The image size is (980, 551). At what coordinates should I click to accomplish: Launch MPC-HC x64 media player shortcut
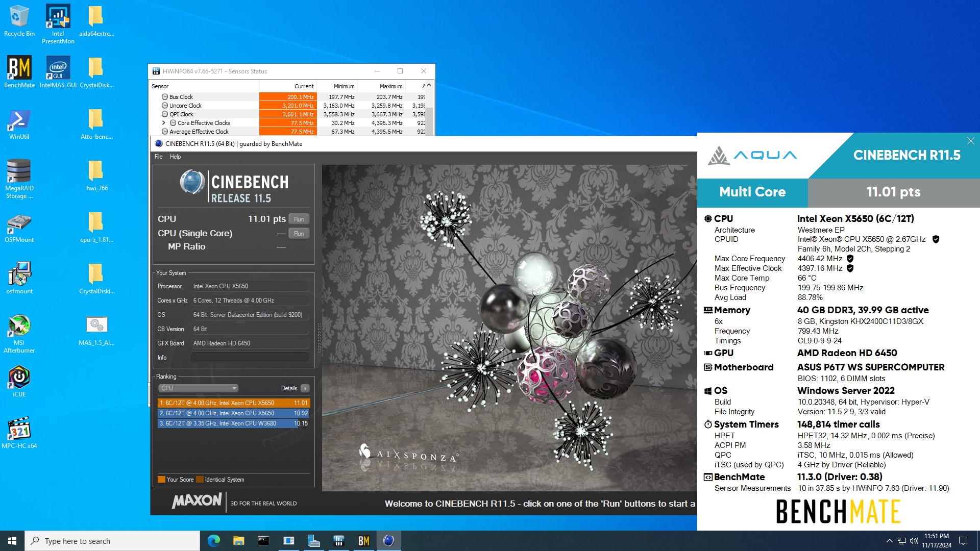coord(19,433)
